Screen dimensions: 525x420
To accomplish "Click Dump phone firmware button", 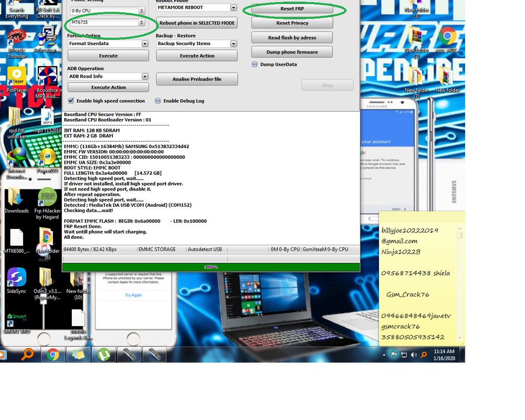I will (x=292, y=52).
